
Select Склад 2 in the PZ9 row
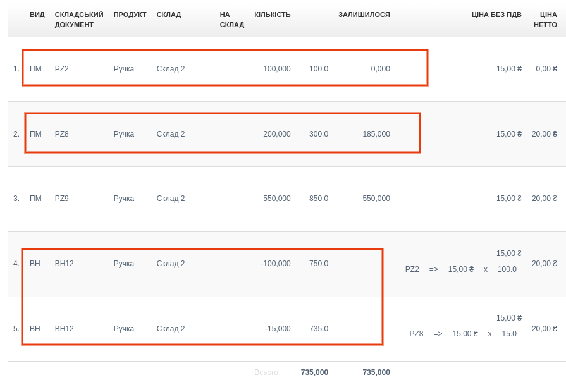pos(171,199)
